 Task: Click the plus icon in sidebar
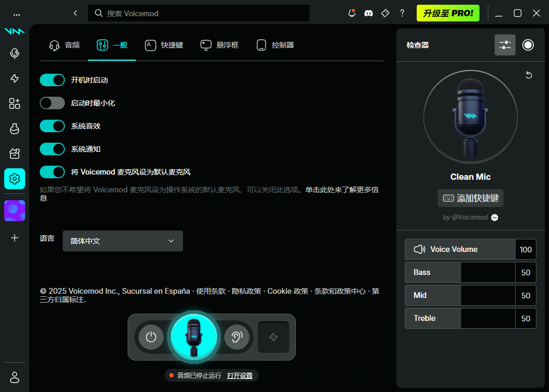point(14,238)
